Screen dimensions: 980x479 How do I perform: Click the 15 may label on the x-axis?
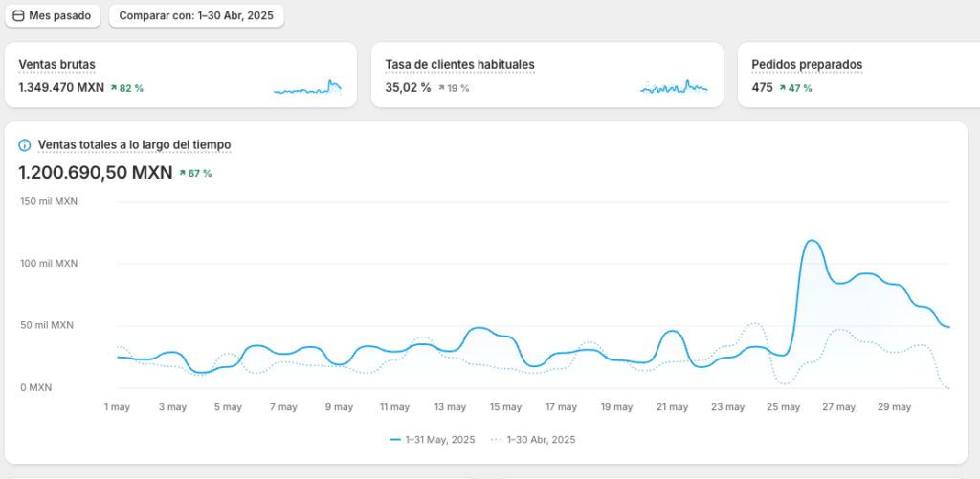[506, 407]
